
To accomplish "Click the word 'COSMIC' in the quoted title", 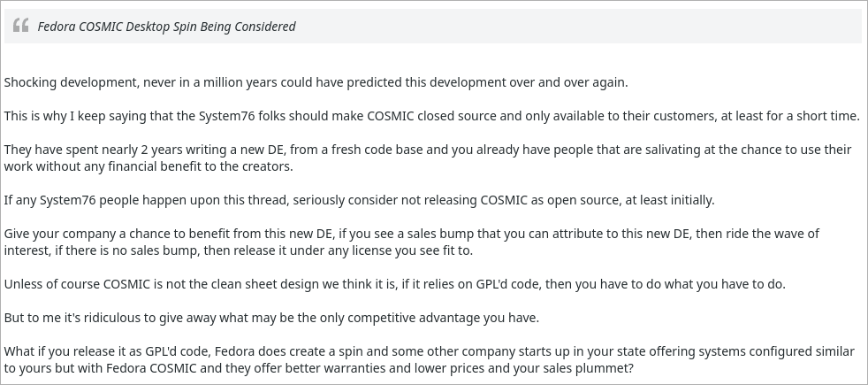I will [x=105, y=27].
